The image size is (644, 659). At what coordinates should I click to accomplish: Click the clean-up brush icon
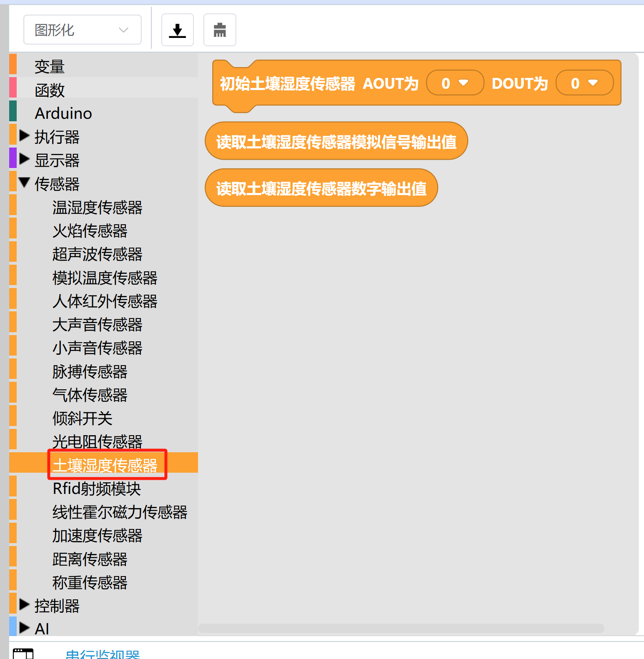pos(220,30)
